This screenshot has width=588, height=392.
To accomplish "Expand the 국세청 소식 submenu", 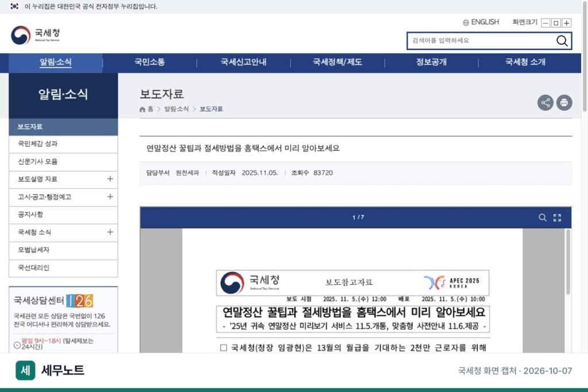I will 110,232.
